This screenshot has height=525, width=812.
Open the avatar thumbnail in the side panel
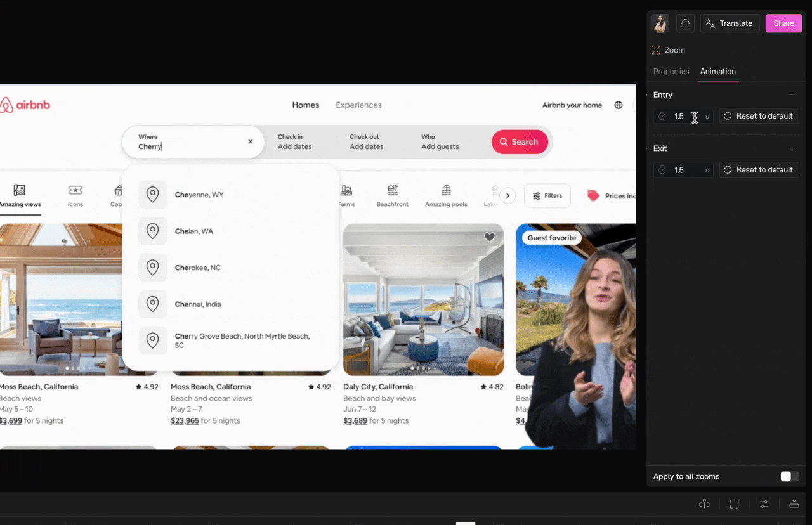pyautogui.click(x=660, y=23)
